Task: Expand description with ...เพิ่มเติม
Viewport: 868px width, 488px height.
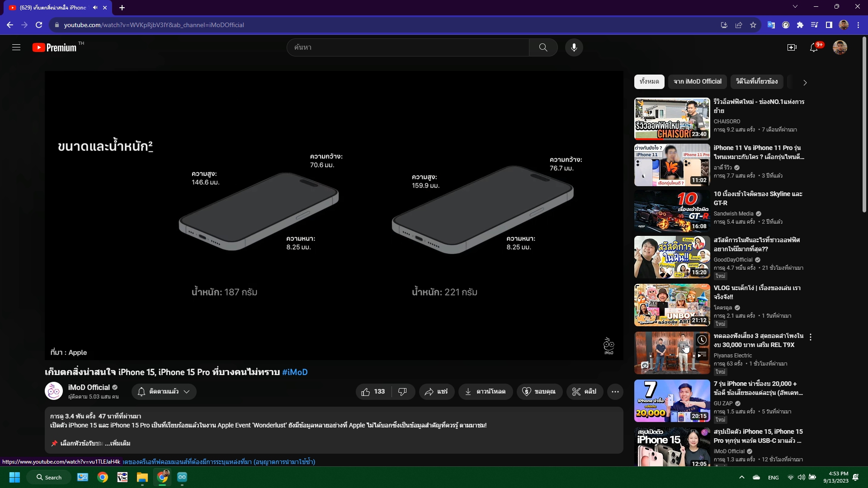Action: [118, 443]
